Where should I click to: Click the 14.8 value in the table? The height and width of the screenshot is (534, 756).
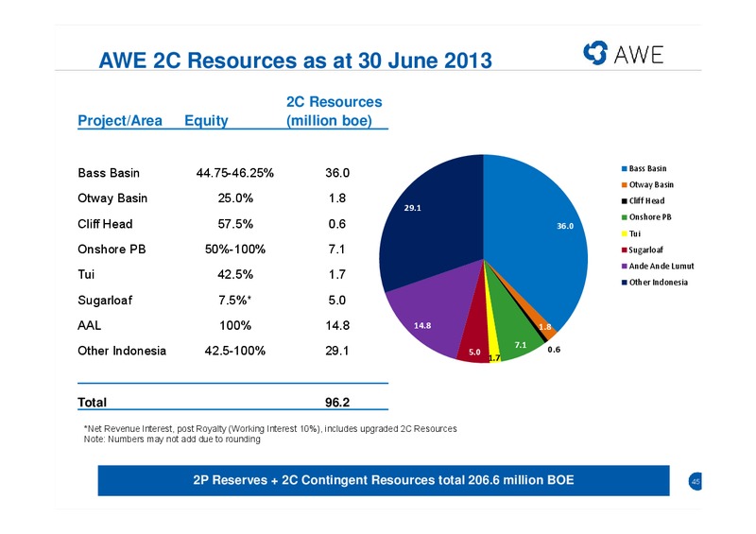(x=337, y=326)
